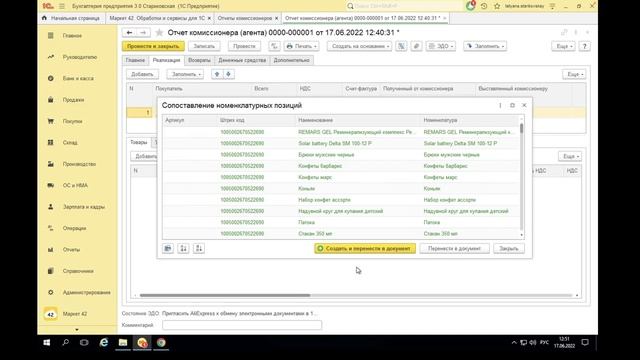640x360 pixels.
Task: Switch to the Главное document tab
Action: tap(135, 60)
